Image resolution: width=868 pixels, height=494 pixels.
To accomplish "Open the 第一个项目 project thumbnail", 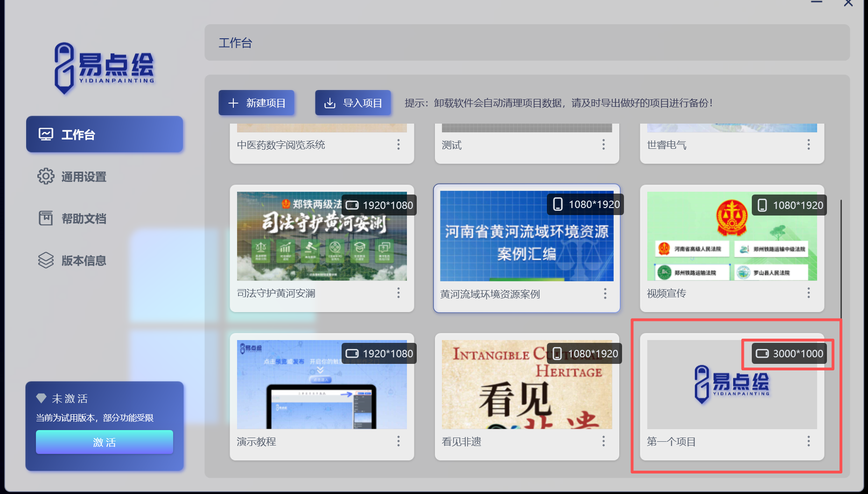I will click(732, 384).
